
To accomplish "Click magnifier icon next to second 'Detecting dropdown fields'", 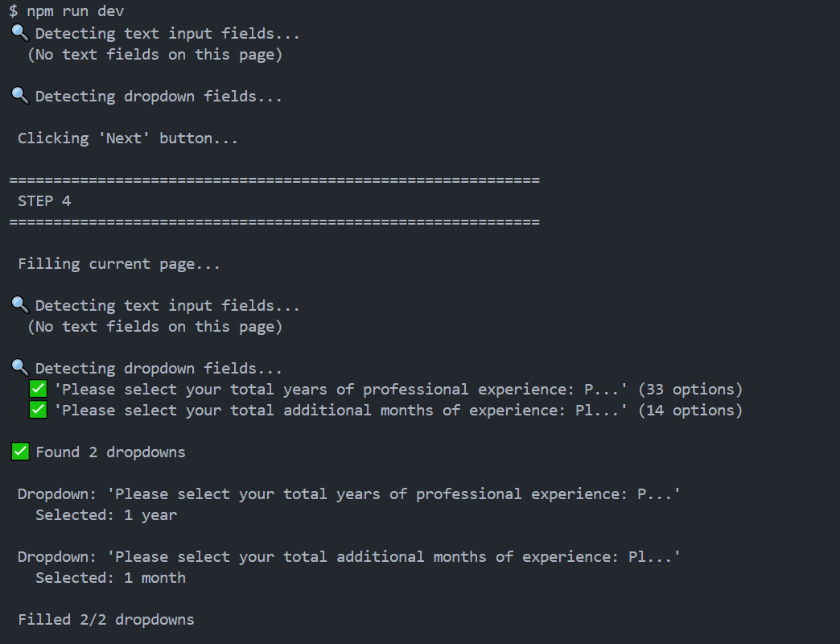I will 20,368.
